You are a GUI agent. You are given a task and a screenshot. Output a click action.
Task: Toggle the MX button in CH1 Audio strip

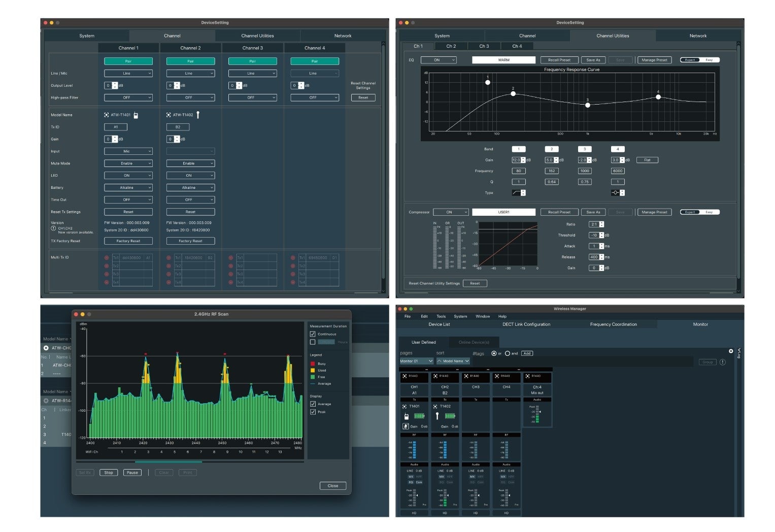(411, 477)
